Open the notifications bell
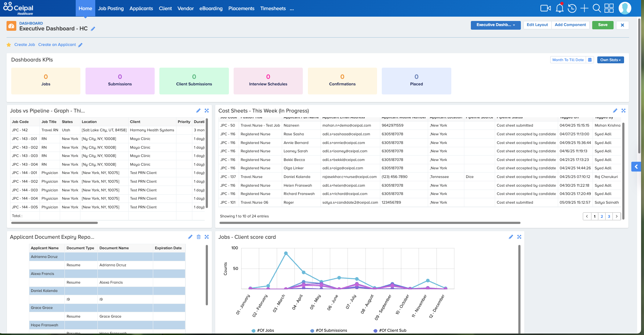644x335 pixels. (x=560, y=8)
